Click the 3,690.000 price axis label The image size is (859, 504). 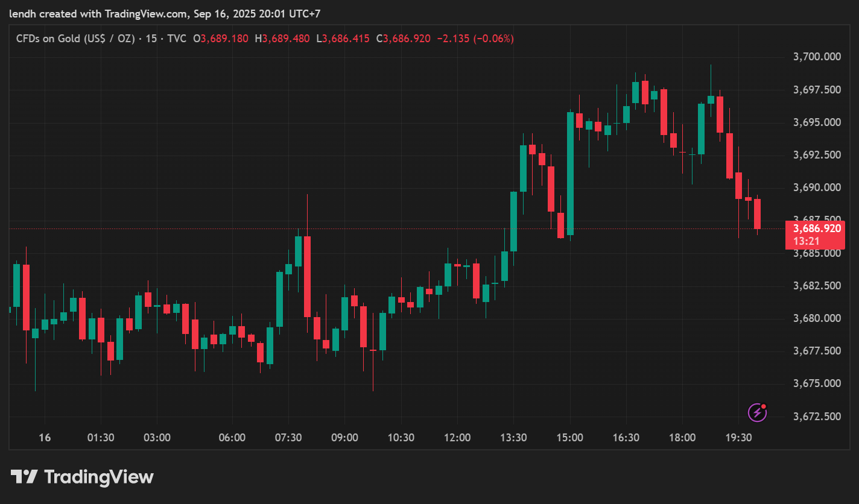click(817, 187)
